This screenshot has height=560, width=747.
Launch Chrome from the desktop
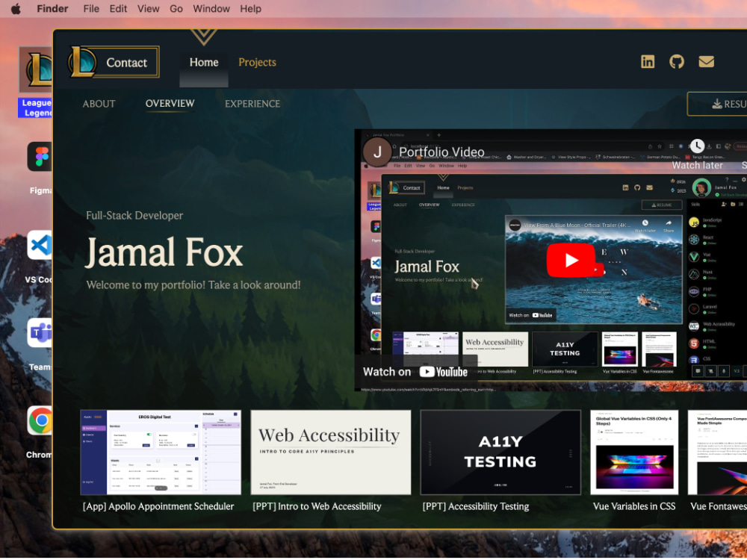coord(40,420)
